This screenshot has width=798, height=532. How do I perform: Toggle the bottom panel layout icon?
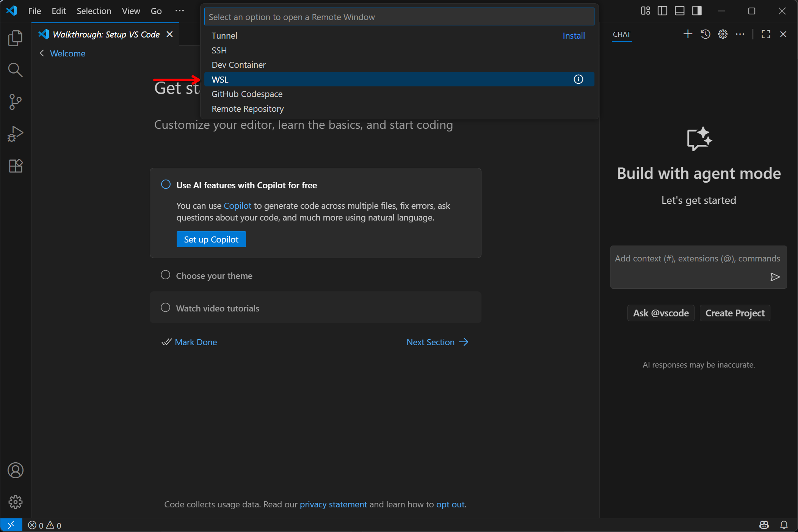[x=680, y=11]
